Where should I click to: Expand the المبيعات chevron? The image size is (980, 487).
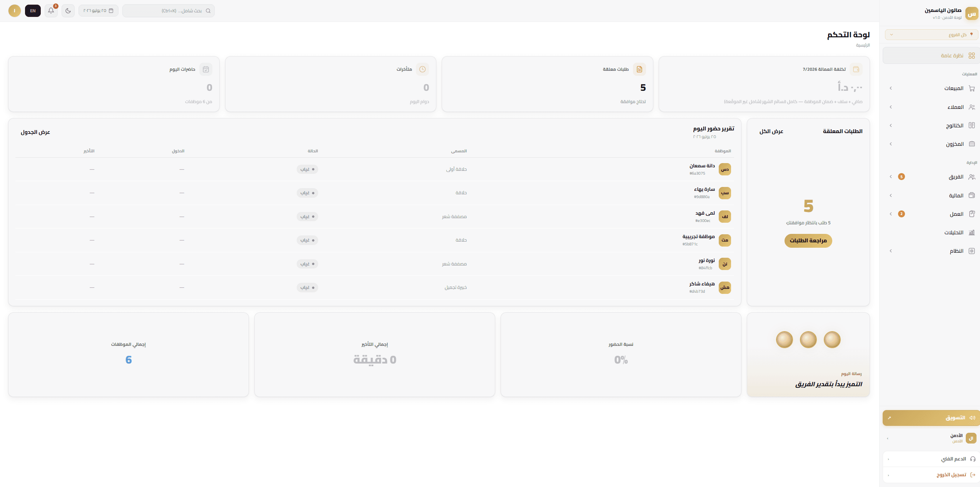(x=891, y=88)
